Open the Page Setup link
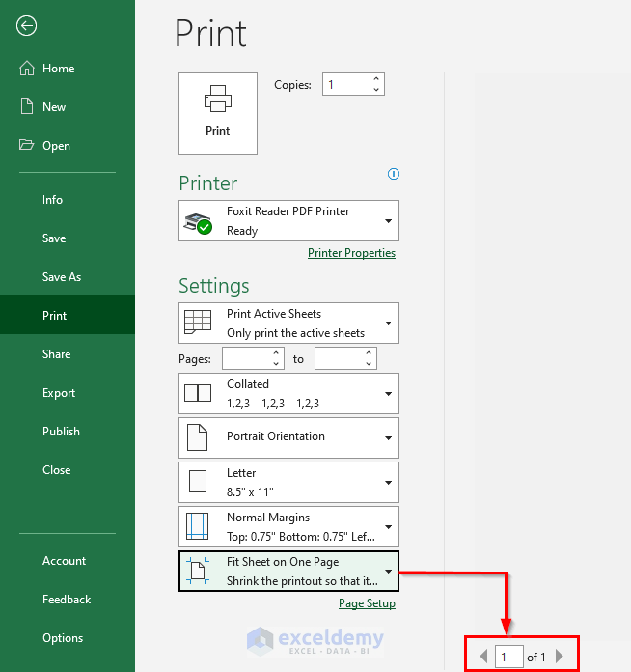Image resolution: width=631 pixels, height=672 pixels. (367, 603)
